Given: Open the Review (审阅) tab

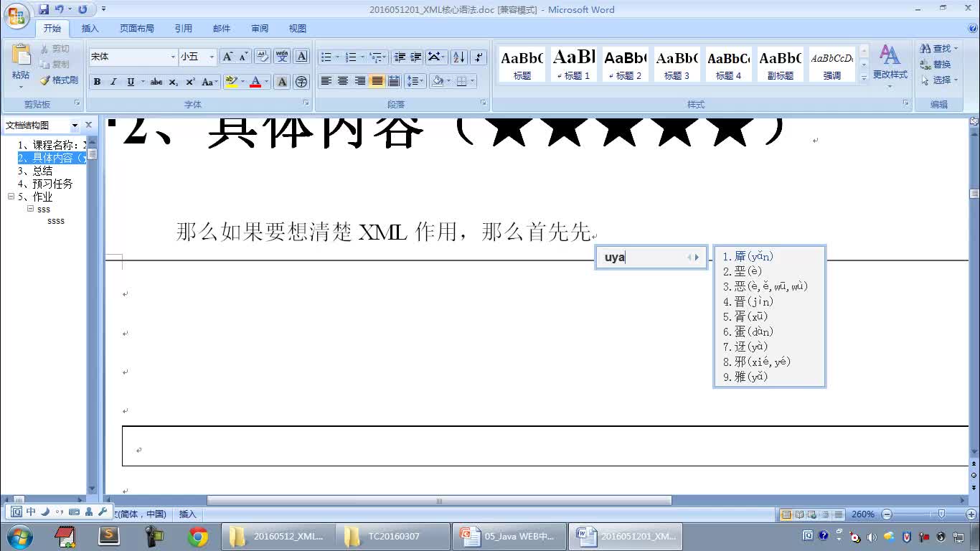Looking at the screenshot, I should (260, 29).
